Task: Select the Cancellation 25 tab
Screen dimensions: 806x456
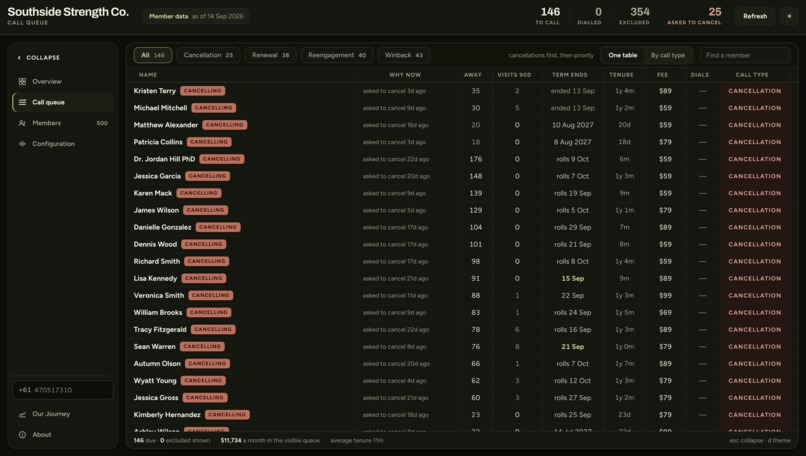Action: coord(208,55)
